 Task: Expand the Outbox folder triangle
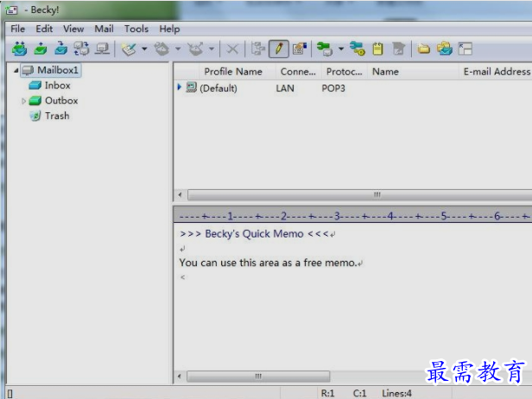coord(23,101)
